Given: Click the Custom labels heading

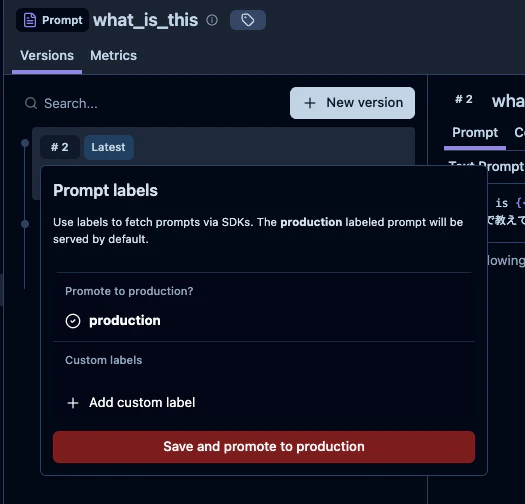Looking at the screenshot, I should pos(103,360).
